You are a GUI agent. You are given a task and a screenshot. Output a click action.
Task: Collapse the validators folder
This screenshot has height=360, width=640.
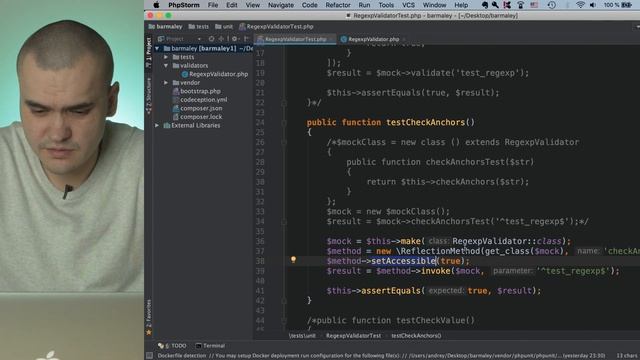point(166,66)
